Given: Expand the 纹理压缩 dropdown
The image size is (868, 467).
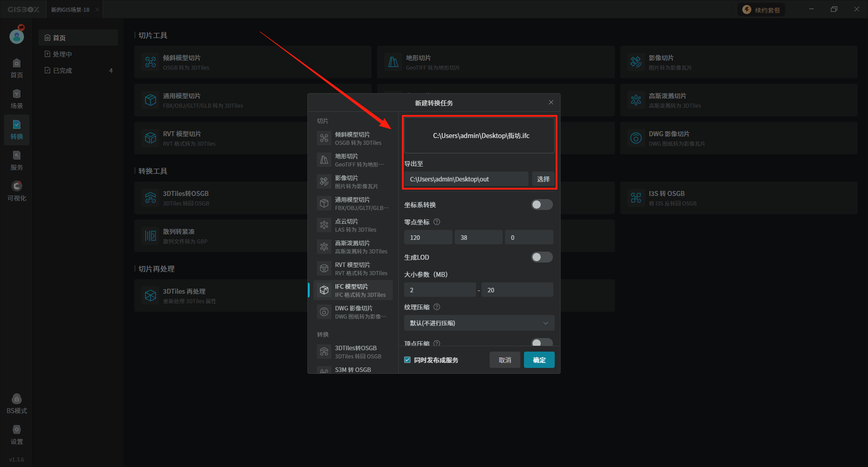Looking at the screenshot, I should pyautogui.click(x=479, y=323).
